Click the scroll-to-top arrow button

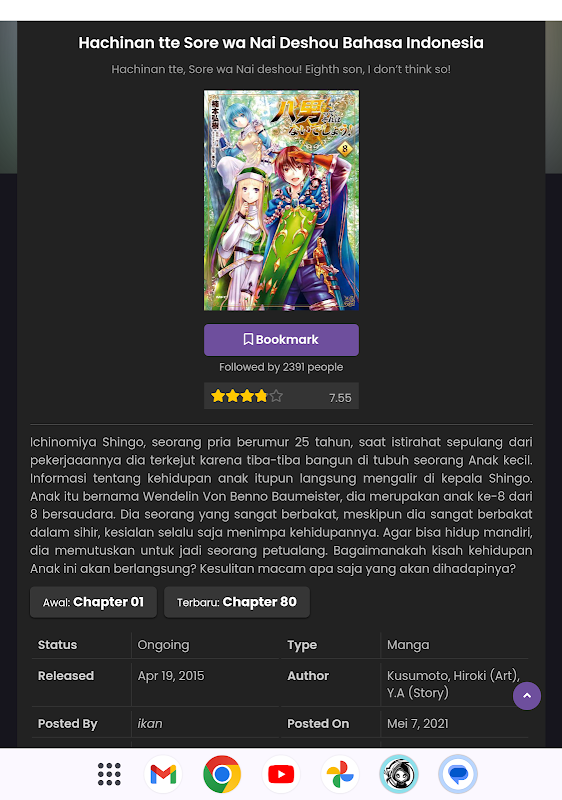coord(527,696)
